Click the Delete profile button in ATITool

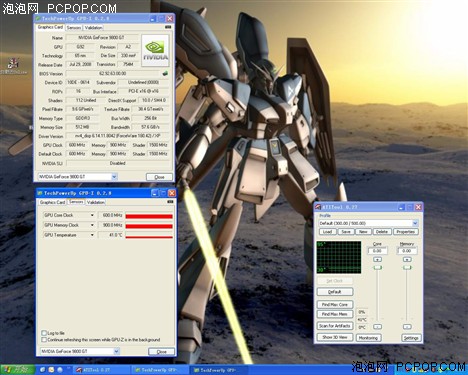coord(382,232)
